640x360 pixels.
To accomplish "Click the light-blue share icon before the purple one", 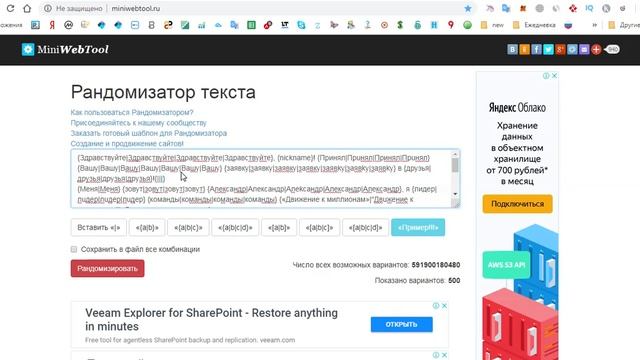I will (x=572, y=49).
